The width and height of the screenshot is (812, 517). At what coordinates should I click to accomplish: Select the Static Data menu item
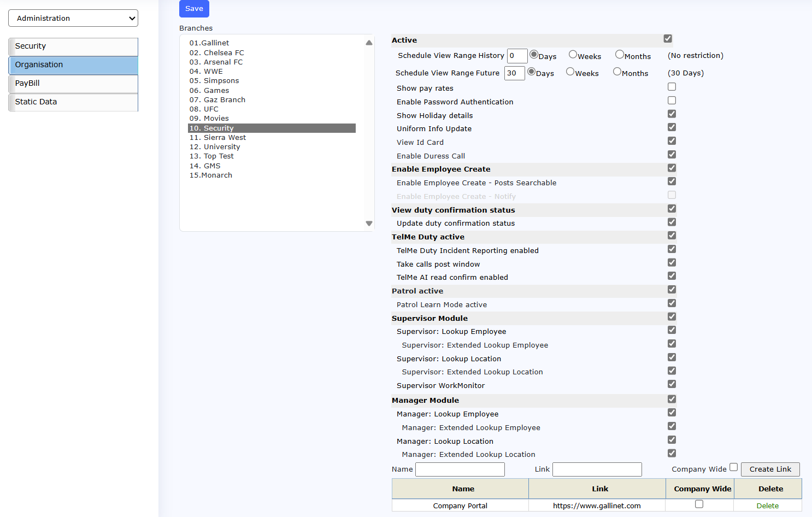[73, 102]
